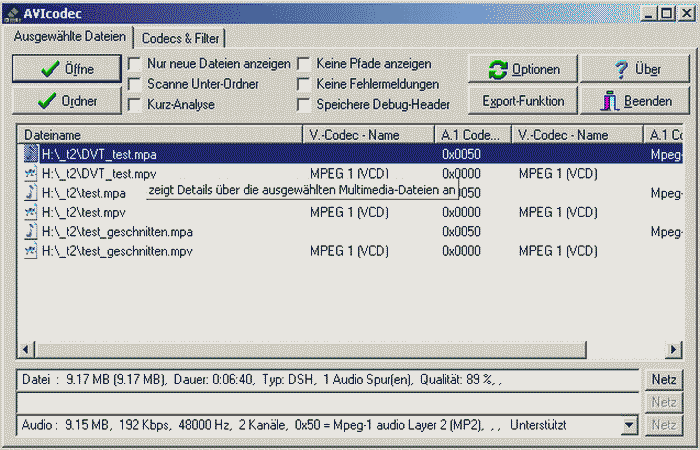Click the AVIcodec title bar app icon
This screenshot has width=700, height=450.
pos(12,12)
